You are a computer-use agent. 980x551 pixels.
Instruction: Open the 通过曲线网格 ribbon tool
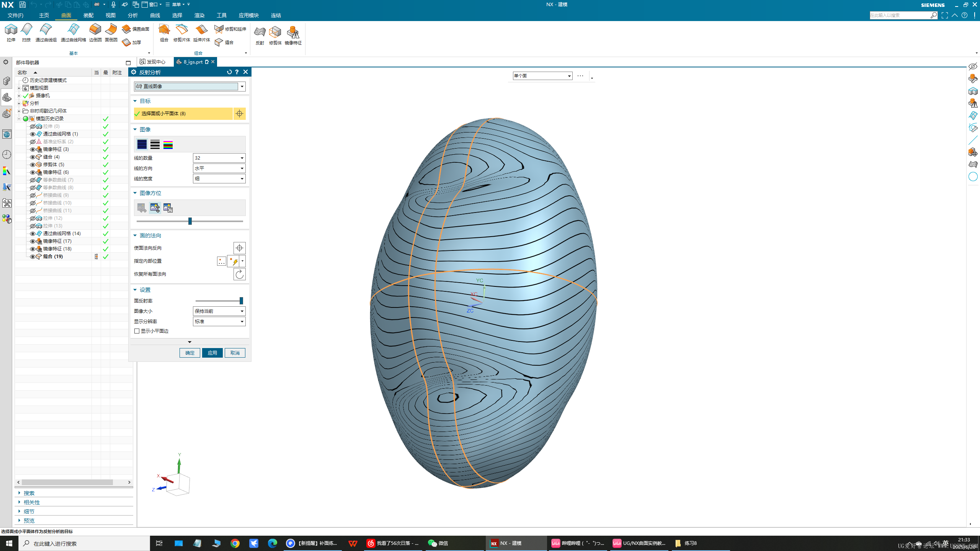pos(73,33)
